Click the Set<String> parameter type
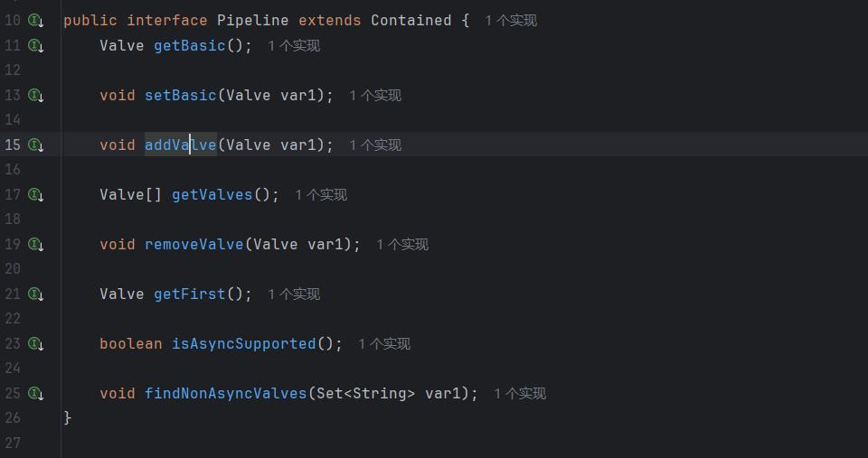Viewport: 868px width, 458px height. [365, 393]
